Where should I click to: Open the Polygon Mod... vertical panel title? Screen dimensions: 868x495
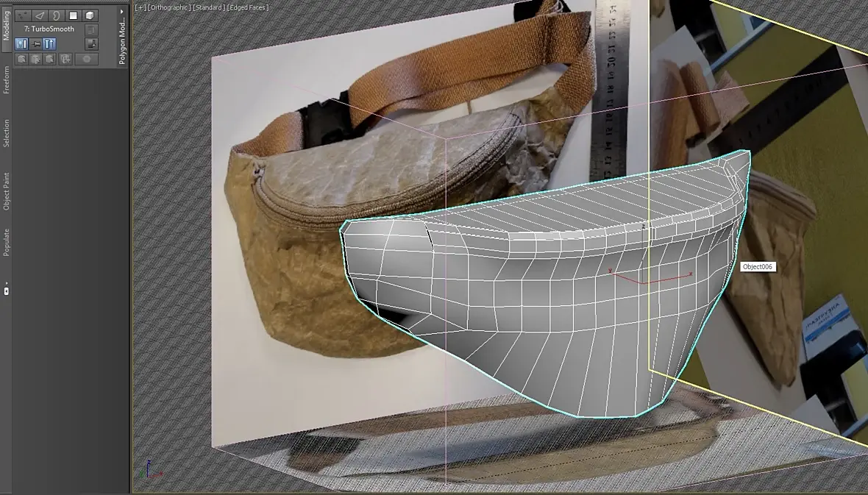(x=122, y=42)
